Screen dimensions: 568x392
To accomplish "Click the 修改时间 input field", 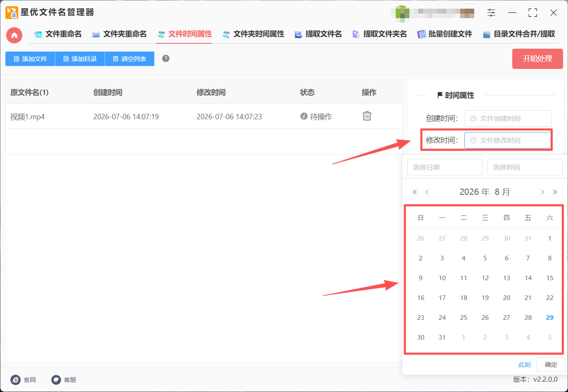I will pos(508,140).
